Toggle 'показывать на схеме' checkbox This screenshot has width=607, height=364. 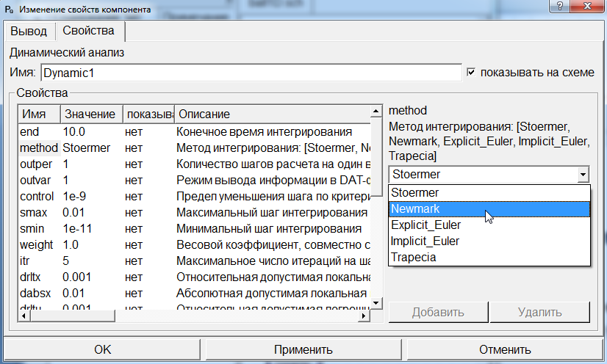tap(472, 73)
